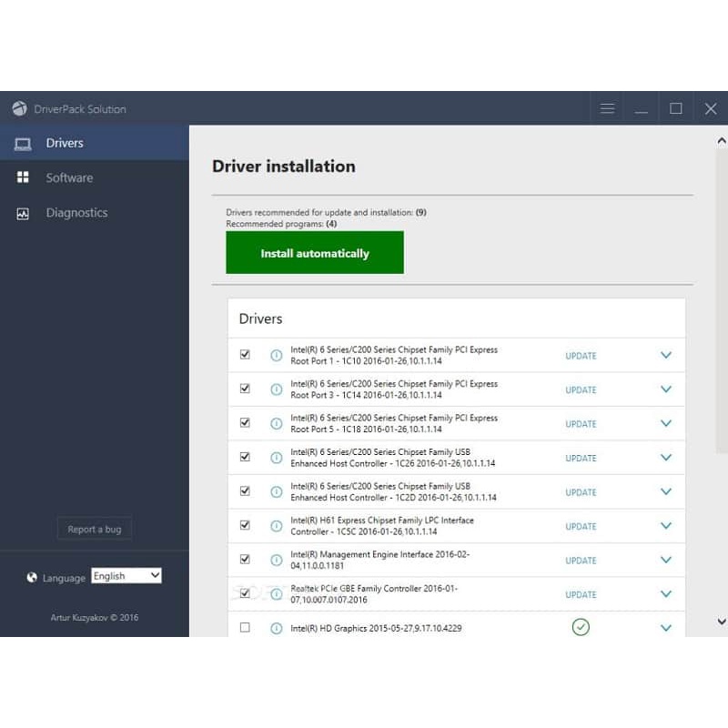Click info icon for Root Port 1 driver

coord(277,356)
